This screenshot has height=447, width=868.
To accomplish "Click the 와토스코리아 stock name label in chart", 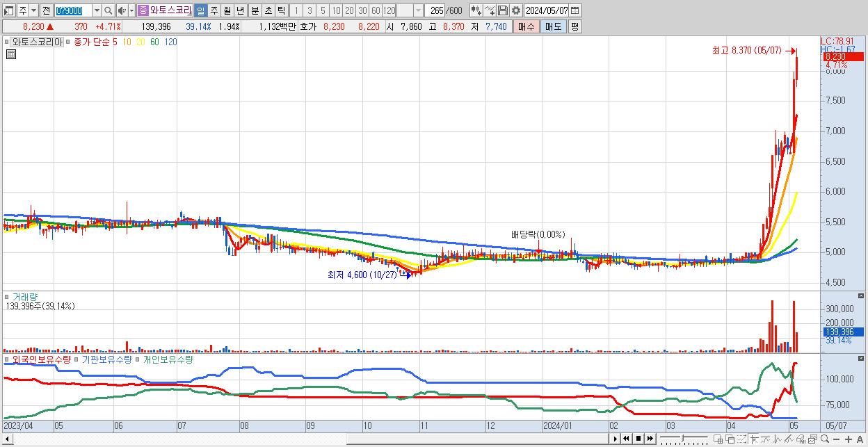I will pyautogui.click(x=38, y=42).
